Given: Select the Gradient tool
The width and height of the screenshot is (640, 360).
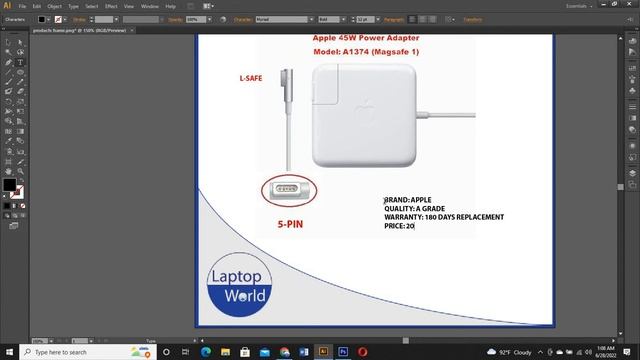Looking at the screenshot, I should coord(20,131).
